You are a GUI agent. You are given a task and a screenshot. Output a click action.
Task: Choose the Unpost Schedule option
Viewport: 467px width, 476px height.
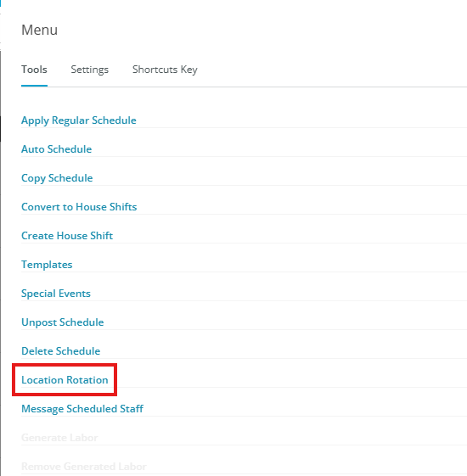click(63, 322)
